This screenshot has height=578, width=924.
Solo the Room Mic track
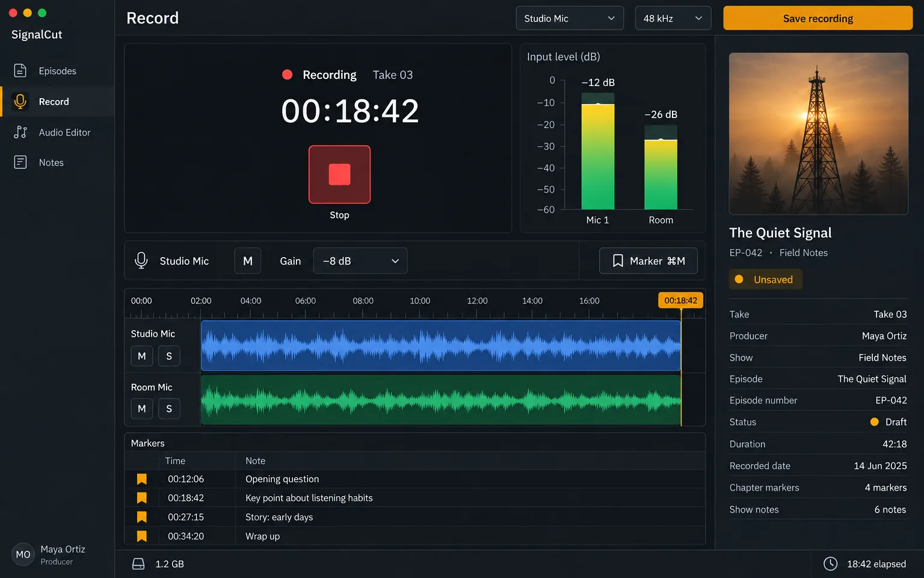tap(169, 409)
